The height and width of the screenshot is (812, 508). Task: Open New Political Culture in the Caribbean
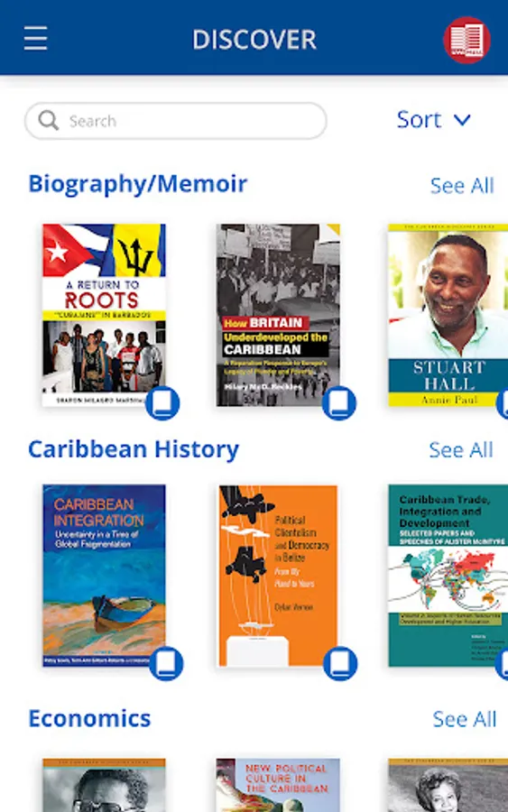tap(278, 785)
